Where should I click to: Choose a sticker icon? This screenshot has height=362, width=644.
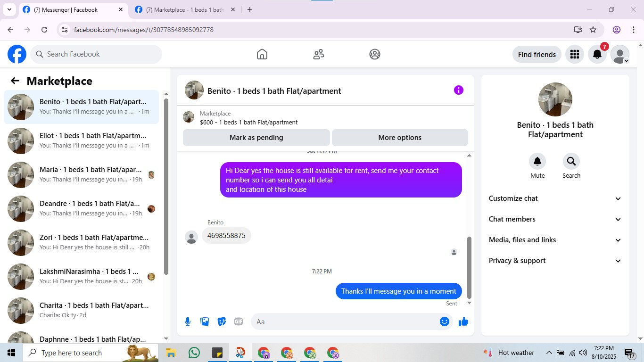pos(222,321)
